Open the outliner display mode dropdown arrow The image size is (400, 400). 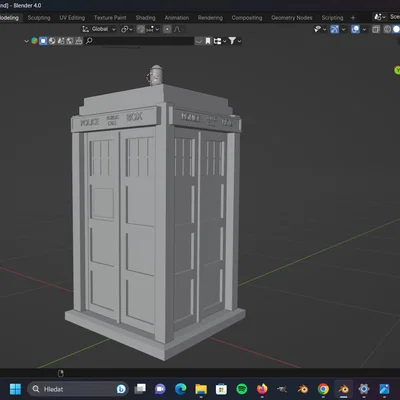click(26, 41)
